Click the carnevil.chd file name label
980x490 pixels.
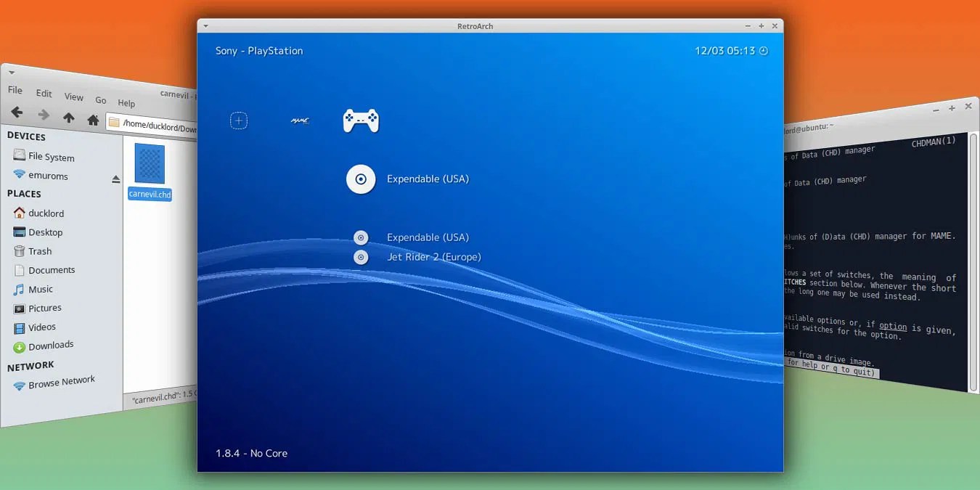pos(150,194)
